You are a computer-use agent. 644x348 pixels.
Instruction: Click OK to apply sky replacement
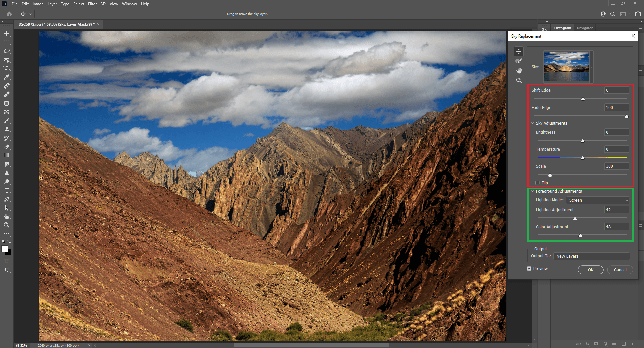[590, 270]
